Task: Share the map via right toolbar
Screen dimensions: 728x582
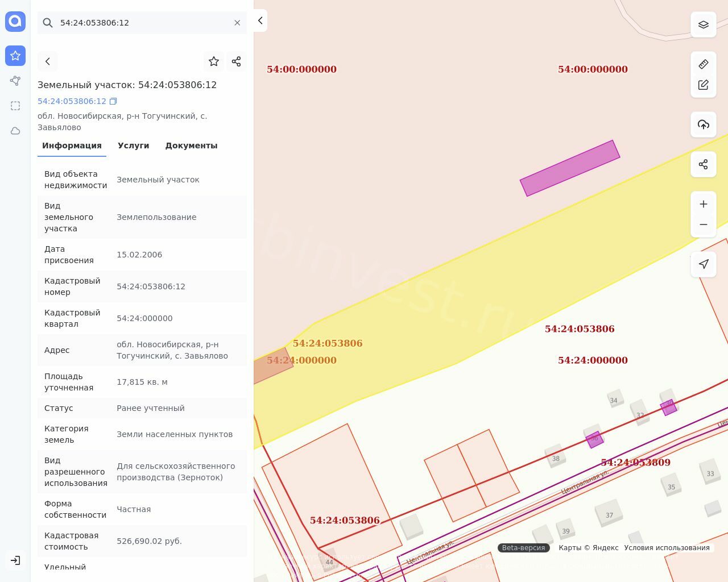Action: point(704,164)
